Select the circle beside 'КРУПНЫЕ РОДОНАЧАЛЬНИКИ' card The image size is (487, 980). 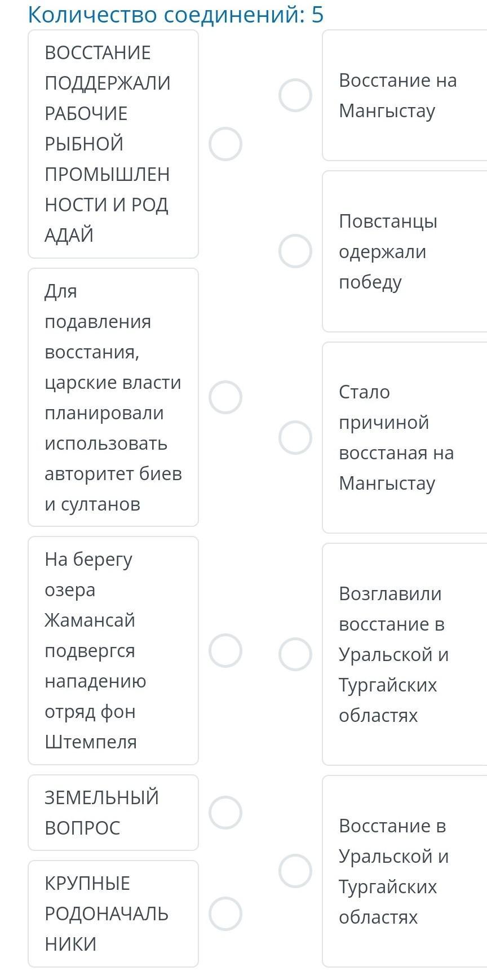point(225,914)
